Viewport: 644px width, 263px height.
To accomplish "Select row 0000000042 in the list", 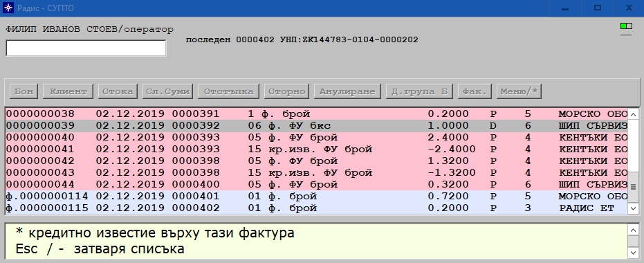I will point(317,161).
